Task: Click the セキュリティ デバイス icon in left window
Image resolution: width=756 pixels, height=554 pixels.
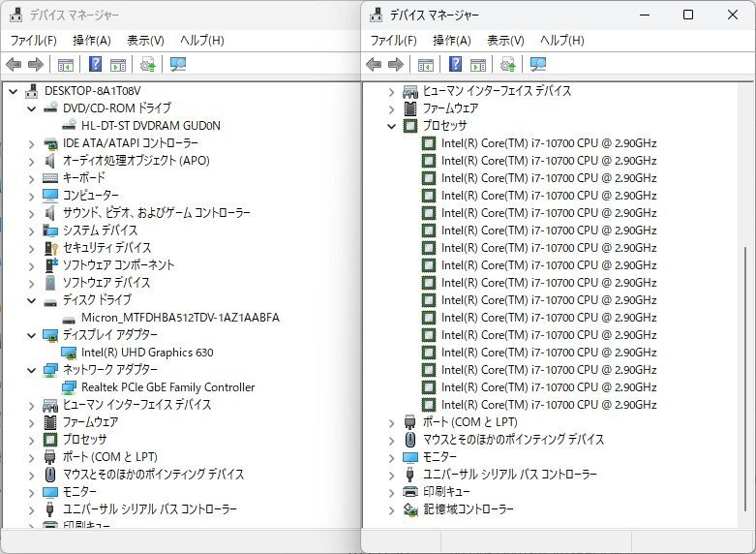Action: click(50, 248)
